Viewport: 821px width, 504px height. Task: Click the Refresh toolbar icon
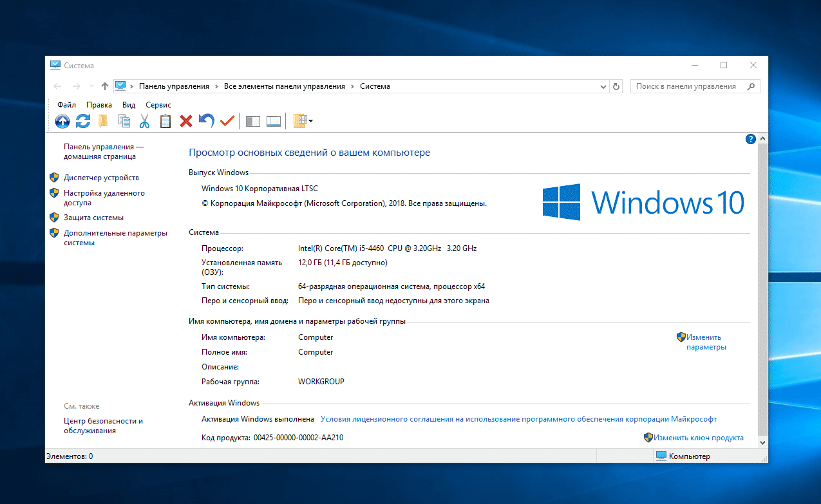83,120
